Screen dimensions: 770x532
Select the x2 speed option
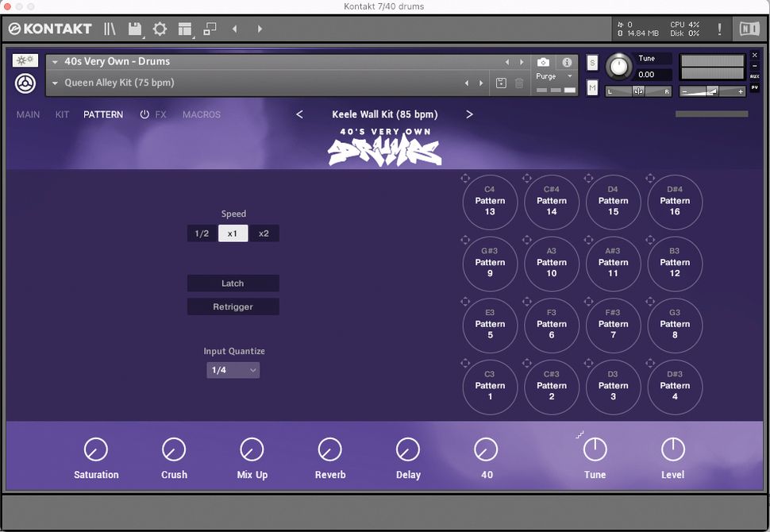264,233
